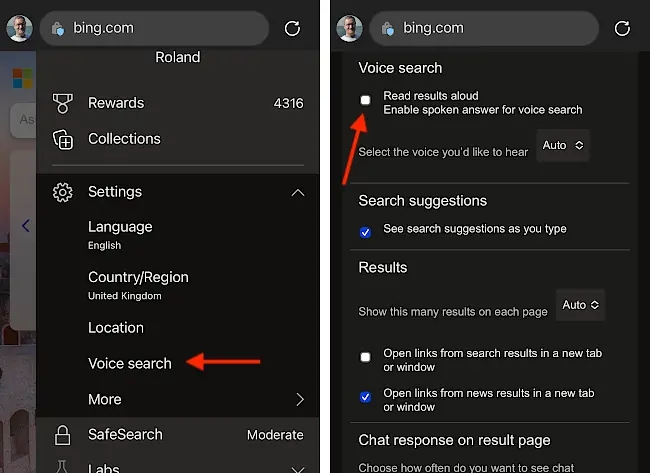Click the Settings gear icon
Screen dimensions: 650x473
[63, 192]
